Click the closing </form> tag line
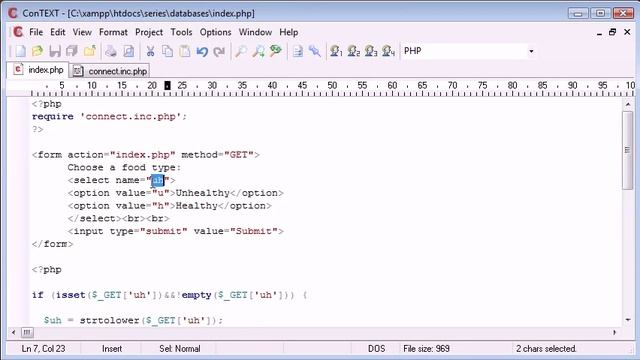640x360 pixels. pyautogui.click(x=52, y=244)
